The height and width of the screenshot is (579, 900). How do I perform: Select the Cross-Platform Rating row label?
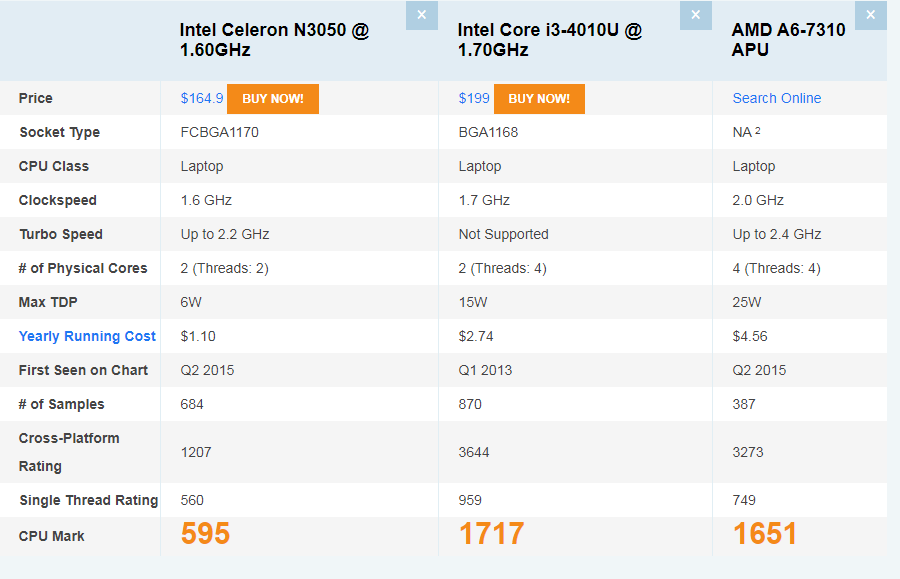coord(68,452)
